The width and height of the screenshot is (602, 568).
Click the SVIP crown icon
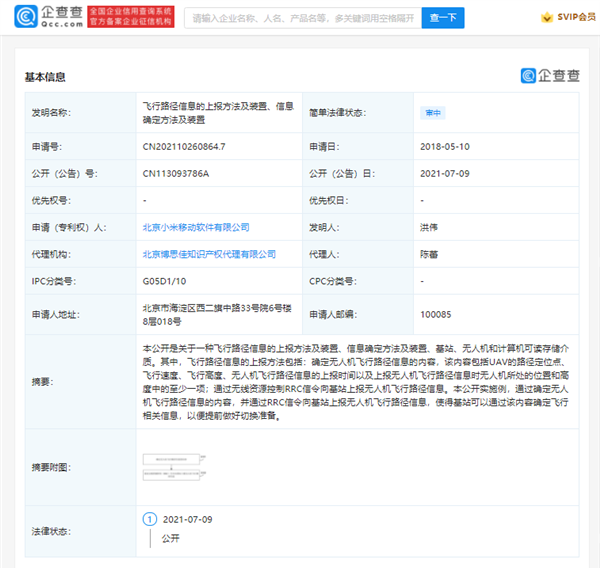pos(546,18)
